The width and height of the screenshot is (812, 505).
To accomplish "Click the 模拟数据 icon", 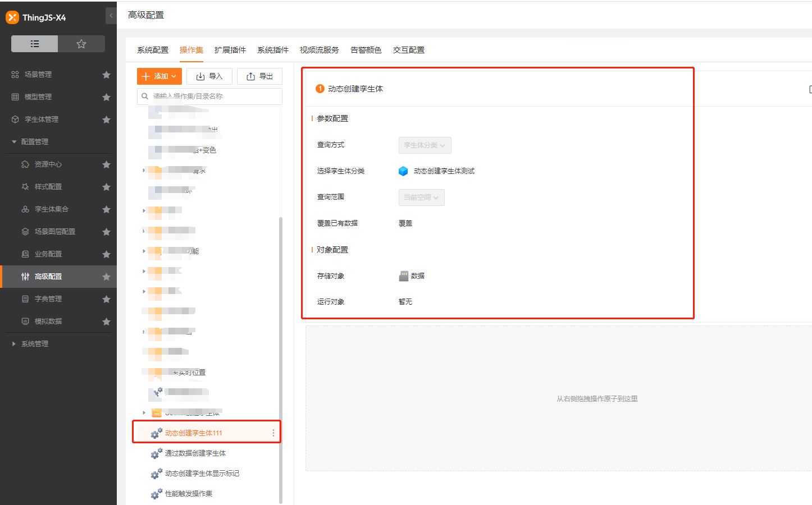I will pyautogui.click(x=25, y=322).
